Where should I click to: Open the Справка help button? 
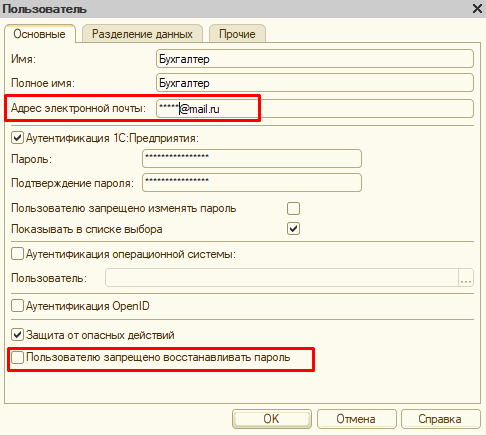(x=440, y=419)
